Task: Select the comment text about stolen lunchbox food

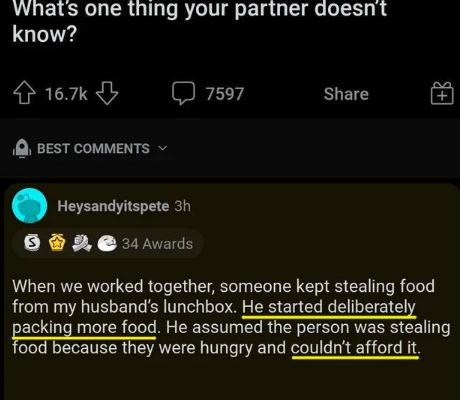Action: 231,317
